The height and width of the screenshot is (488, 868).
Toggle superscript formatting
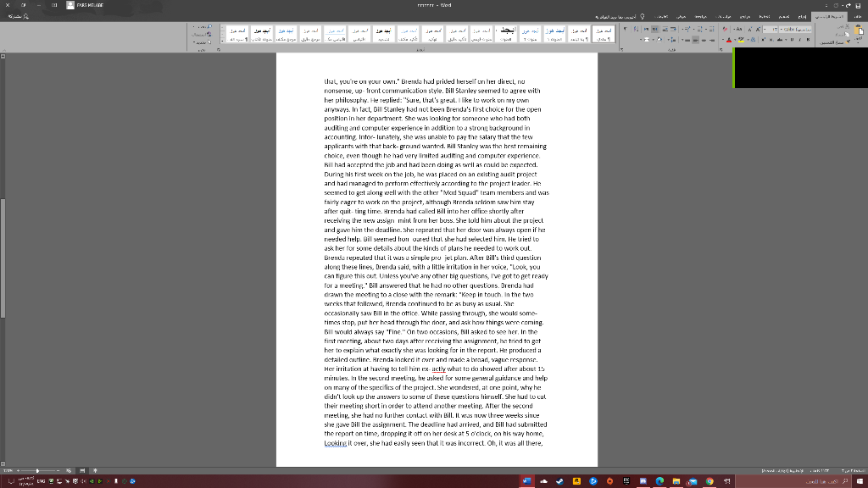764,40
